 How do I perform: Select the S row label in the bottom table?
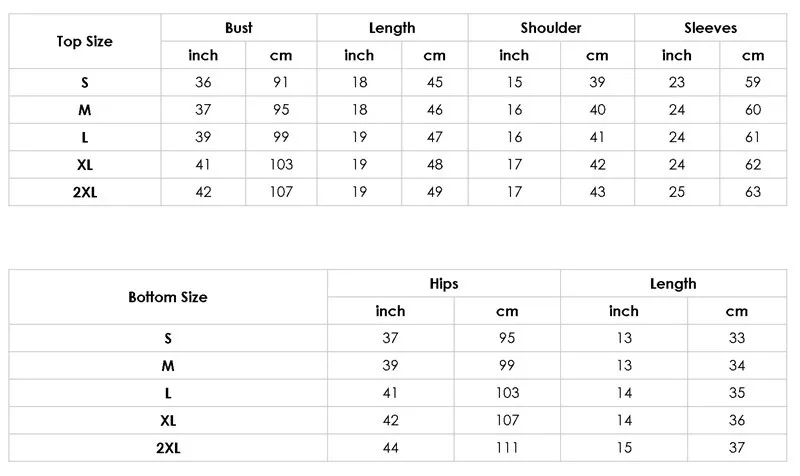coord(168,338)
